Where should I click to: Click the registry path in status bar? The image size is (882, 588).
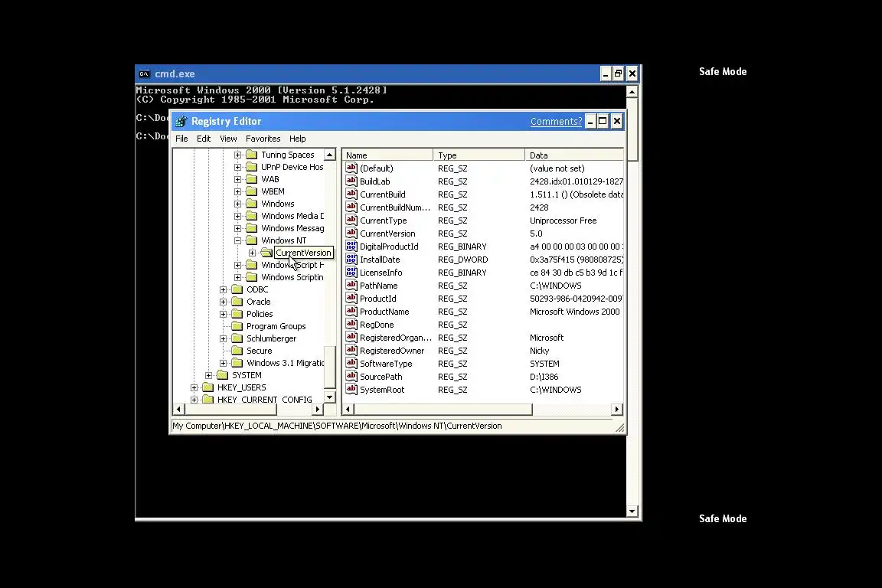click(x=337, y=426)
